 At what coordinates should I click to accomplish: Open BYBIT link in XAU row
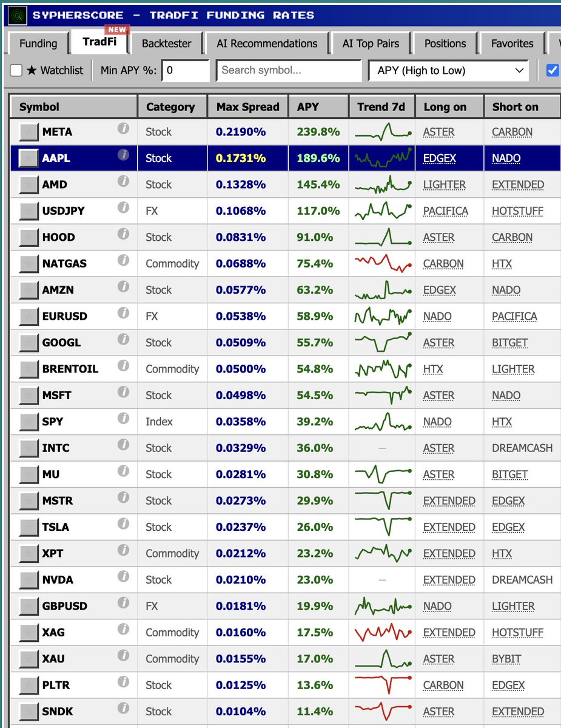pyautogui.click(x=506, y=659)
